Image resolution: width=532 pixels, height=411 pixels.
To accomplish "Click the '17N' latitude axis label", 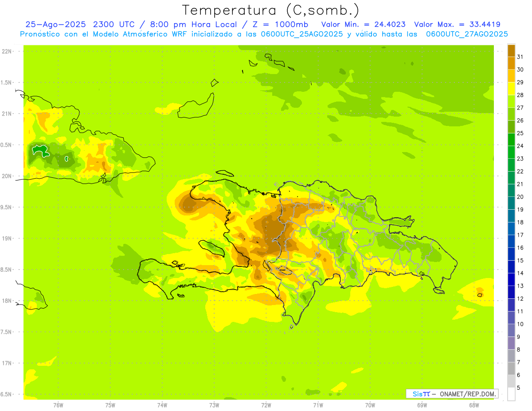I will [x=6, y=364].
